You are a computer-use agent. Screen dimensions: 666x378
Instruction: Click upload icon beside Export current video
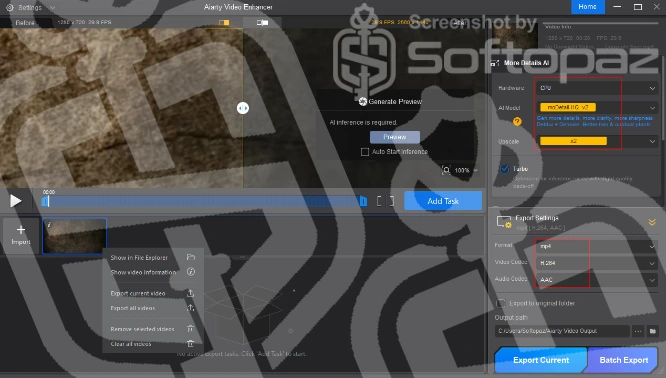[190, 293]
